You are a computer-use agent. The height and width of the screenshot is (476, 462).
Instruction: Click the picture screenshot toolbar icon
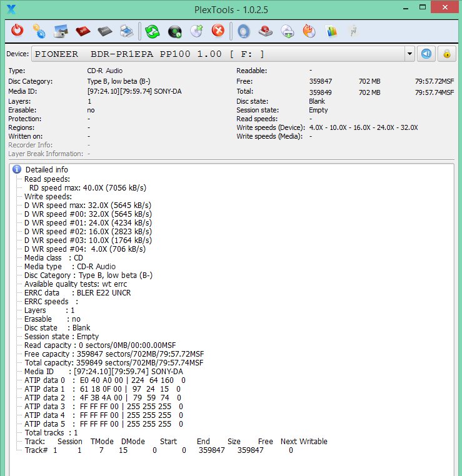[x=61, y=30]
